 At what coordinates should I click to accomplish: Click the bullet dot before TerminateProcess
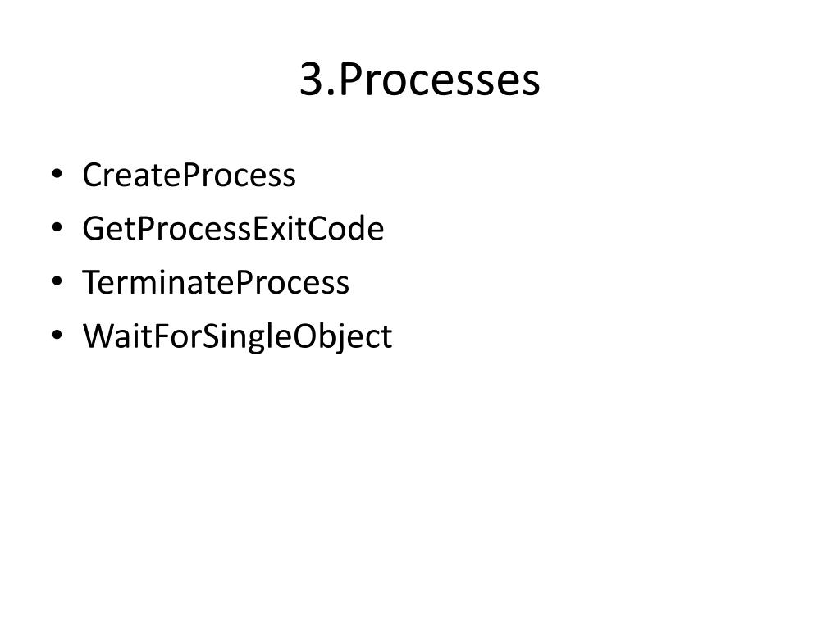(57, 281)
